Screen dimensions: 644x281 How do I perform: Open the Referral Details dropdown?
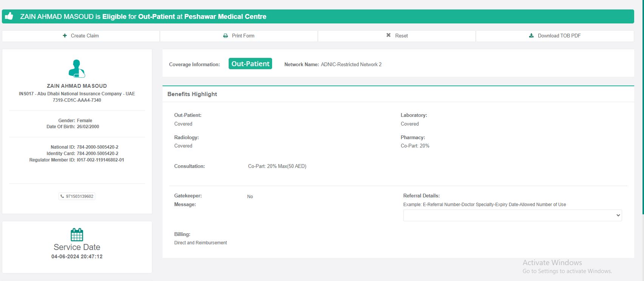pos(512,215)
